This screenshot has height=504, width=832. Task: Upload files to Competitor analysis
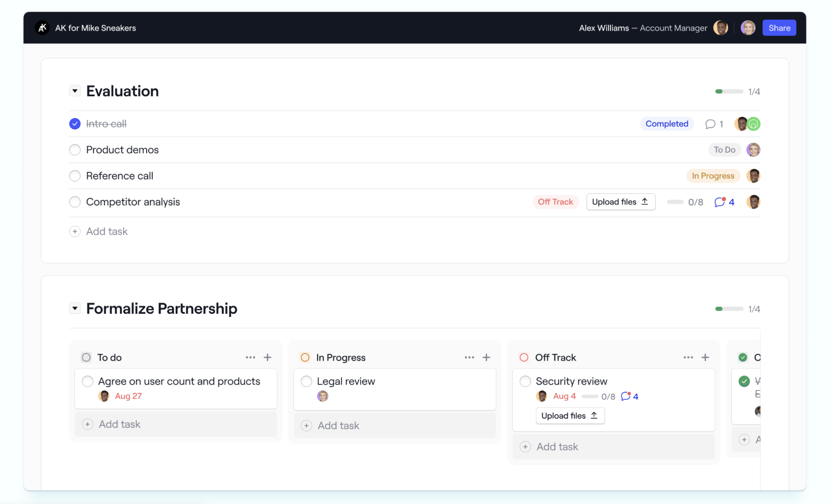[621, 202]
